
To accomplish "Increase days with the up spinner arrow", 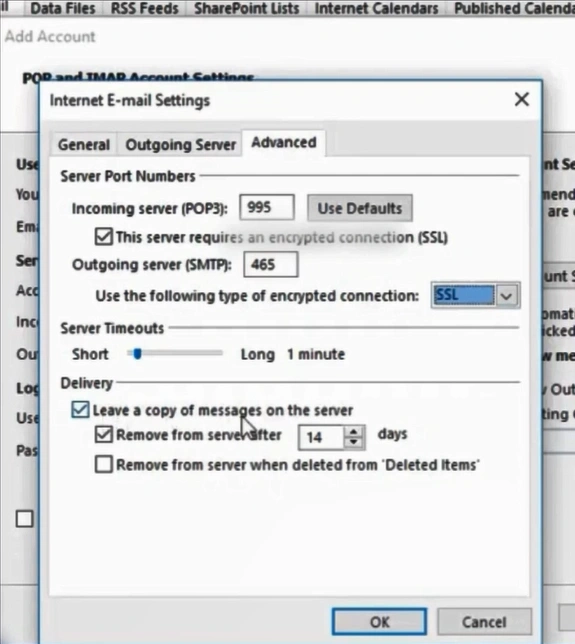I will point(354,432).
